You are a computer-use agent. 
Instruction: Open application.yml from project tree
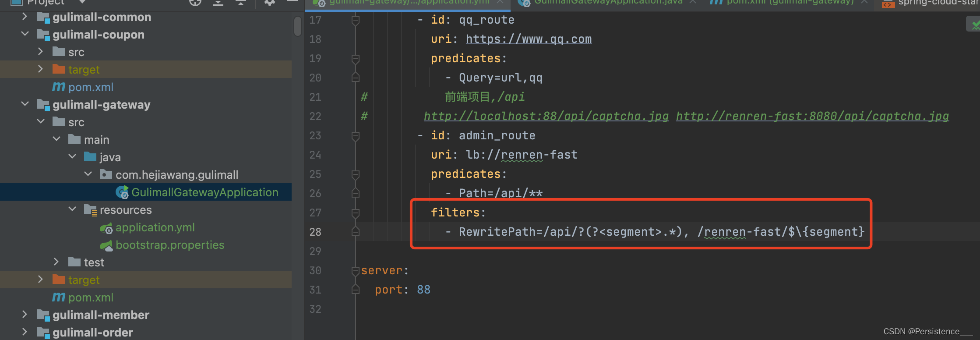pos(155,227)
